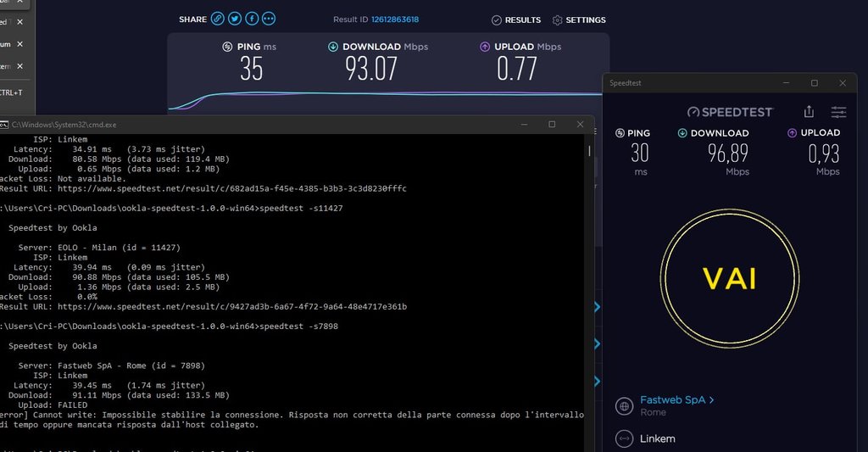This screenshot has width=868, height=452.
Task: Close the browser tab ending 'um'
Action: click(20, 44)
